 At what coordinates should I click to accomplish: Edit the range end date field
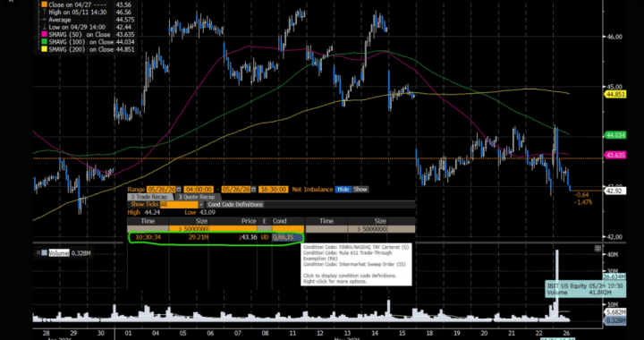[x=236, y=190]
